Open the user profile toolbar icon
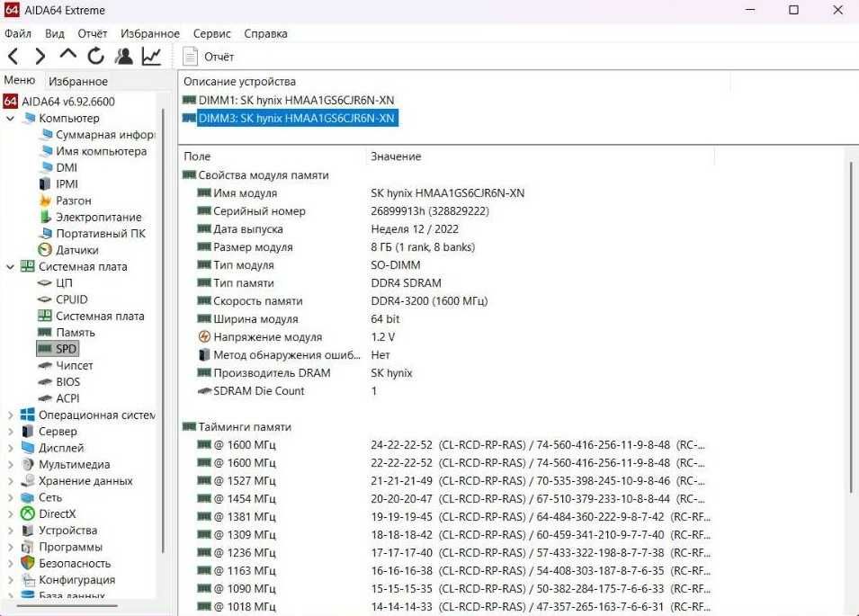This screenshot has width=859, height=616. tap(124, 56)
